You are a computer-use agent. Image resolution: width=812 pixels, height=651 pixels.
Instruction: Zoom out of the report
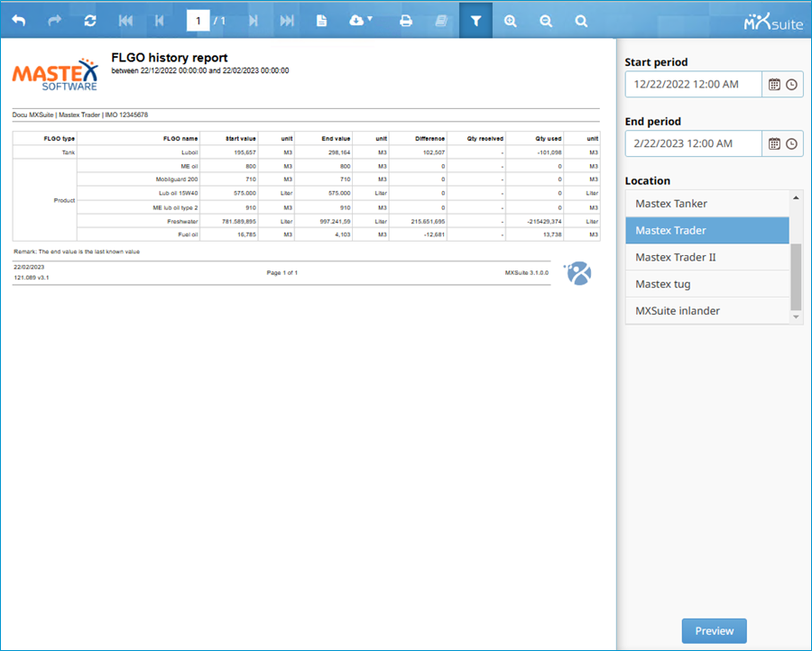[546, 21]
